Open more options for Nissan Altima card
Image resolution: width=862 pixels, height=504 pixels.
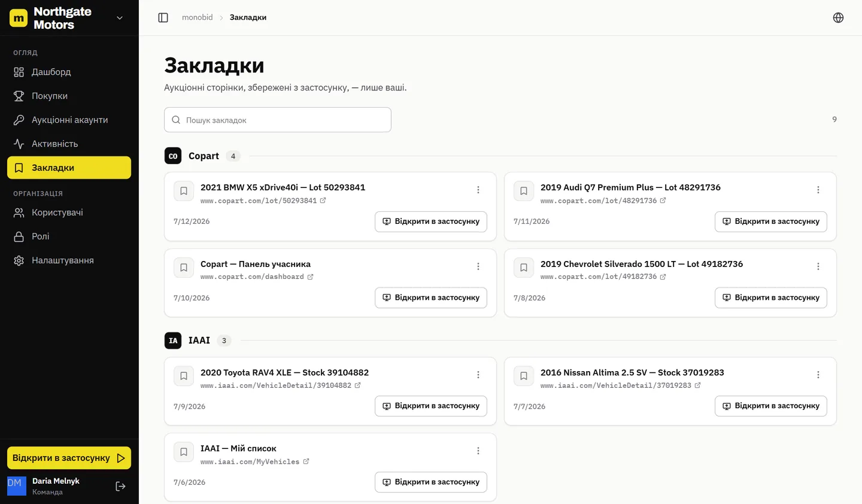(x=818, y=375)
